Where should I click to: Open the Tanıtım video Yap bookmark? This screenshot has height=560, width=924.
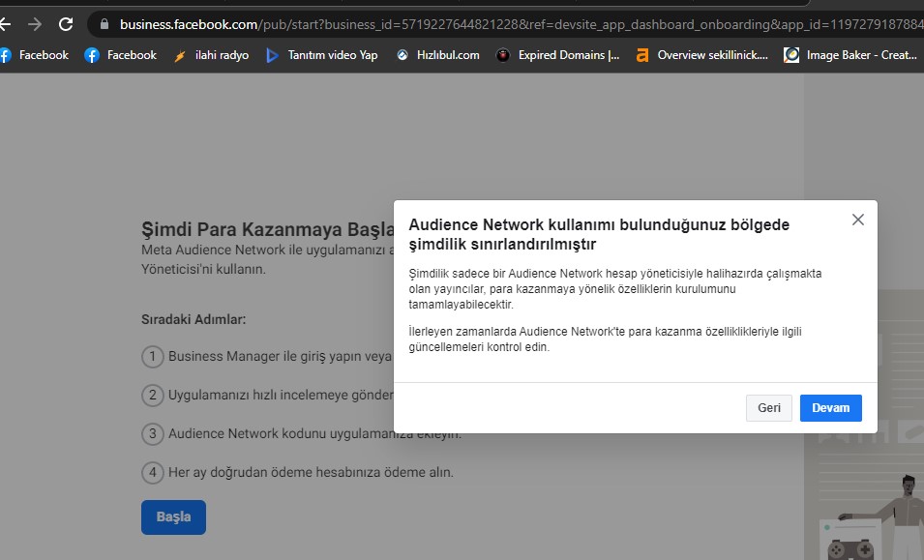(322, 55)
